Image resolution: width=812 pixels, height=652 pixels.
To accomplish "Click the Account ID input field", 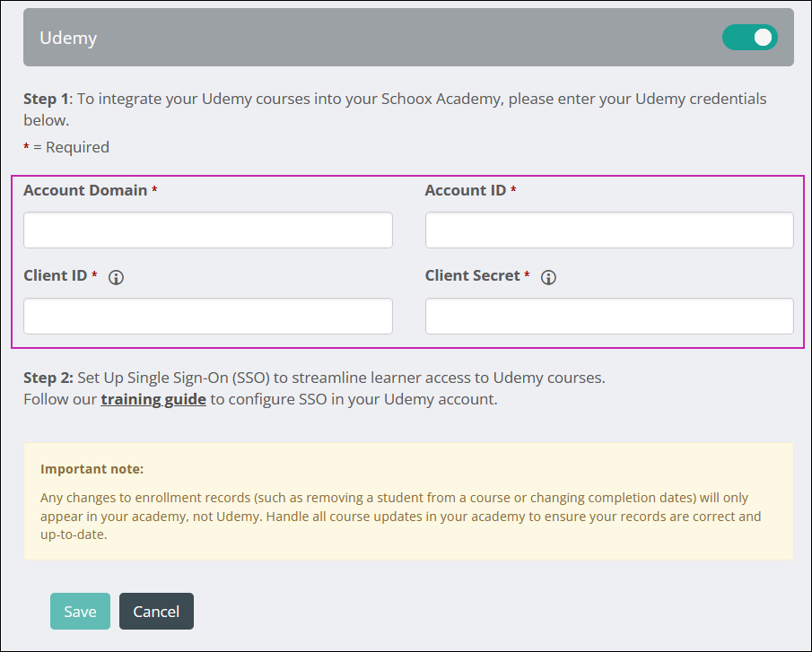I will click(609, 230).
